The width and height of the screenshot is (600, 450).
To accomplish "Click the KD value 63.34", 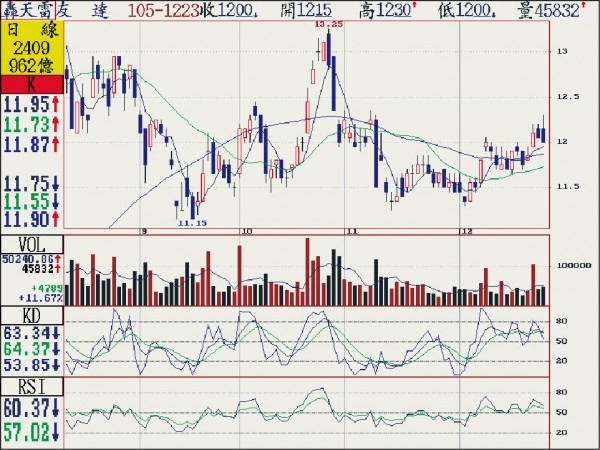I will (x=32, y=333).
